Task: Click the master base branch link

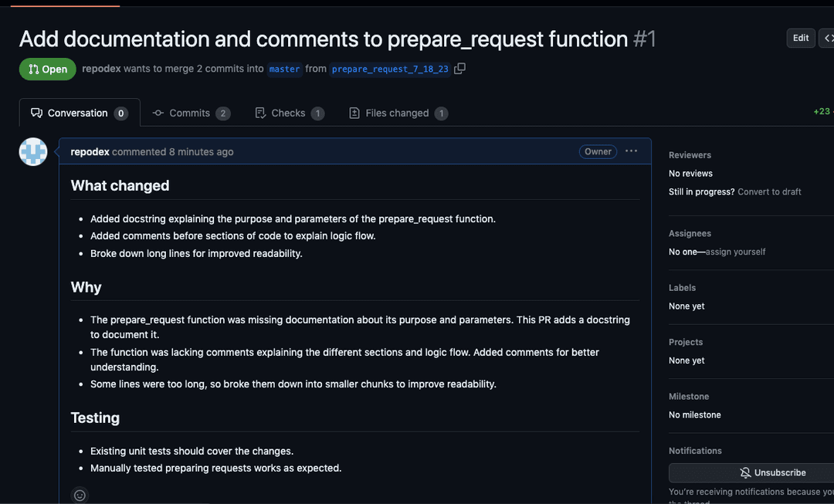Action: pyautogui.click(x=284, y=69)
